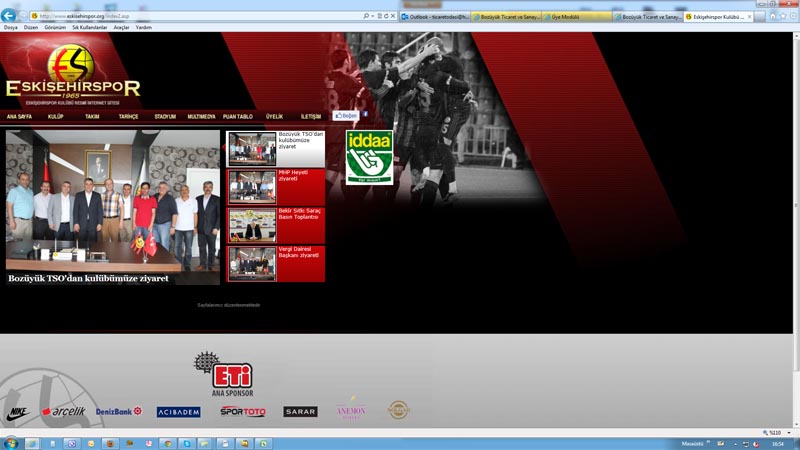The height and width of the screenshot is (450, 800).
Task: Click the round gold sponsor badge
Action: (x=398, y=410)
